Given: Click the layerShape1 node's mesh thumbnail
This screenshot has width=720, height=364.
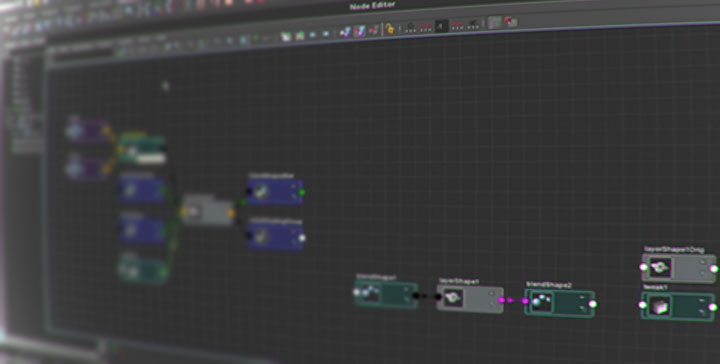Looking at the screenshot, I should pyautogui.click(x=453, y=298).
